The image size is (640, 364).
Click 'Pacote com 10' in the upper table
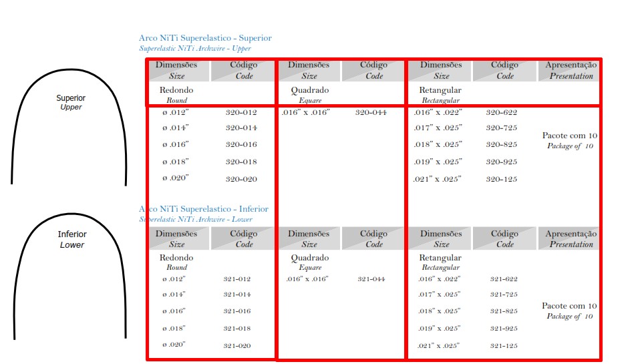[569, 136]
